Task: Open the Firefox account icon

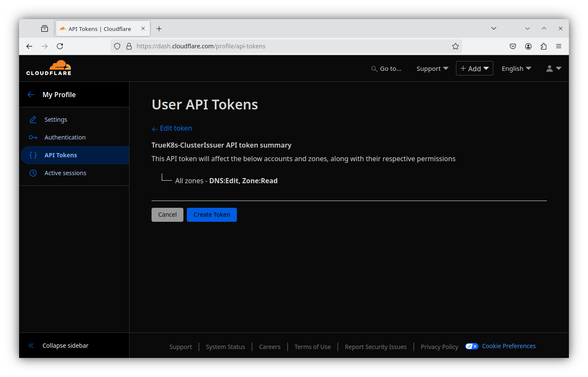Action: click(x=528, y=46)
